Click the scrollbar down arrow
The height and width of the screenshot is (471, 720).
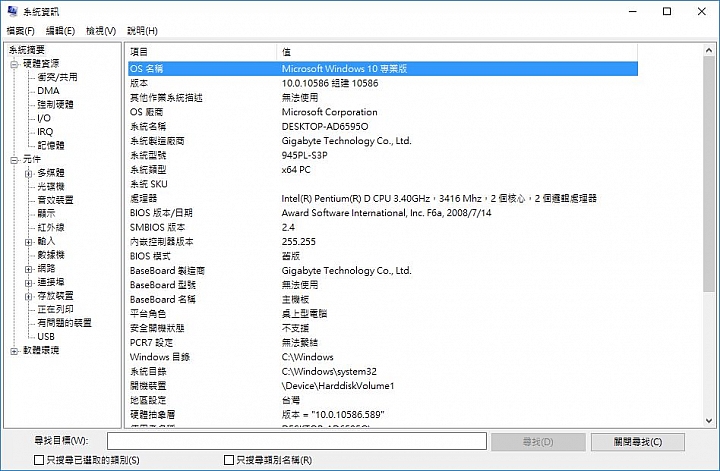tap(709, 421)
